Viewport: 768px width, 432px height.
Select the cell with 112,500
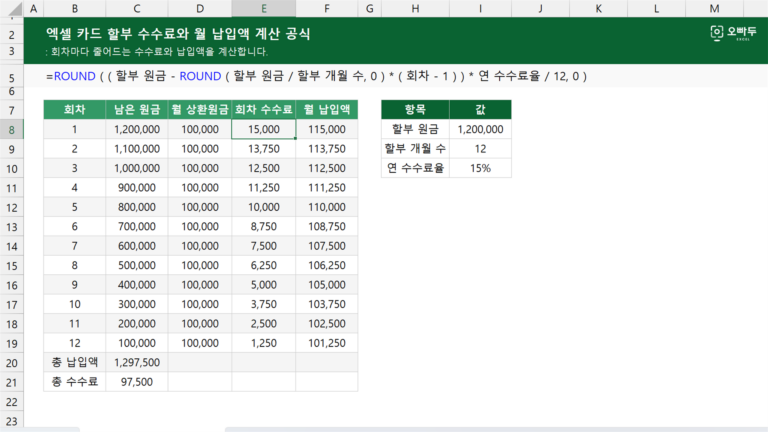[x=327, y=168]
